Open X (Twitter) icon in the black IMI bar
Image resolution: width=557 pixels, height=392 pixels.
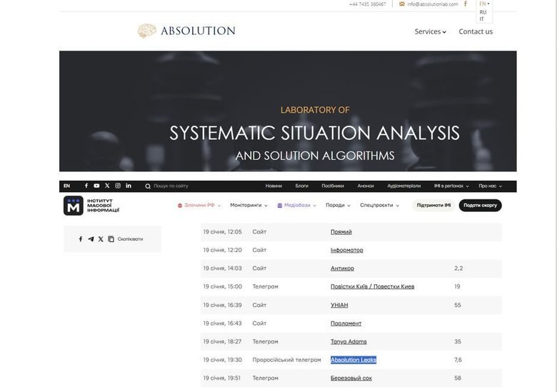(107, 186)
